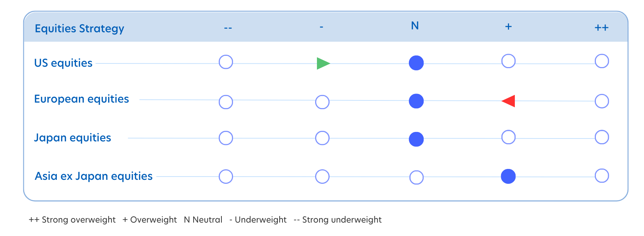
Task: Click the Asia ex Japan equities label
Action: (93, 176)
